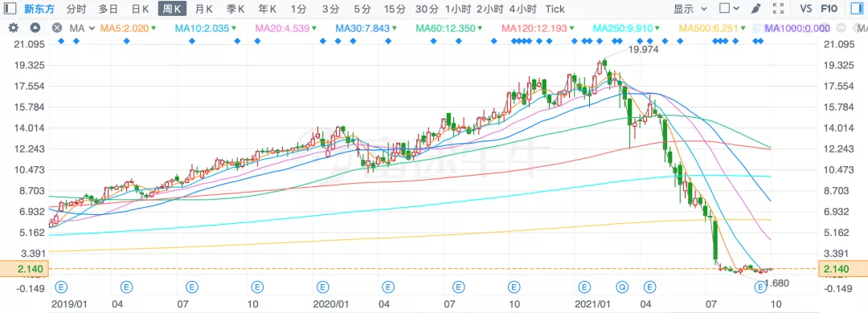Select the 30分 interval
The width and height of the screenshot is (868, 313).
(426, 9)
